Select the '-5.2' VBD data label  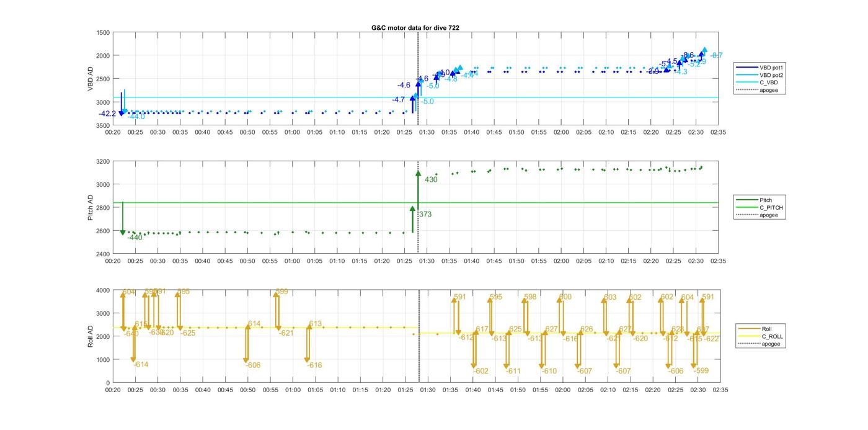click(694, 64)
